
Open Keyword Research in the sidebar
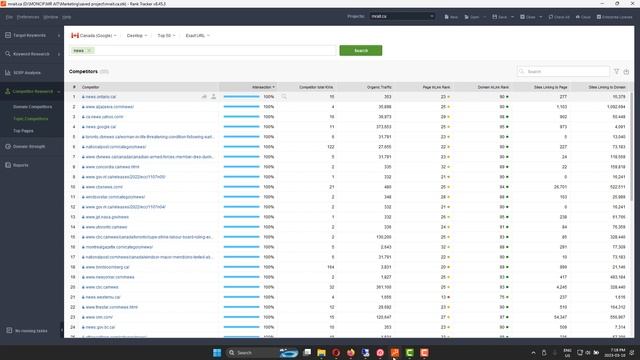[x=31, y=54]
